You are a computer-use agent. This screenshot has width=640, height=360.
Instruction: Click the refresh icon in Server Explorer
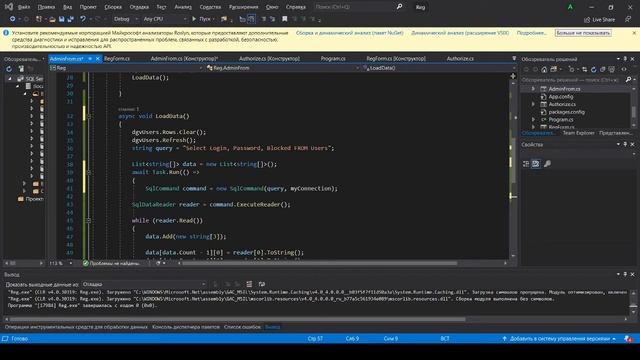(9, 69)
